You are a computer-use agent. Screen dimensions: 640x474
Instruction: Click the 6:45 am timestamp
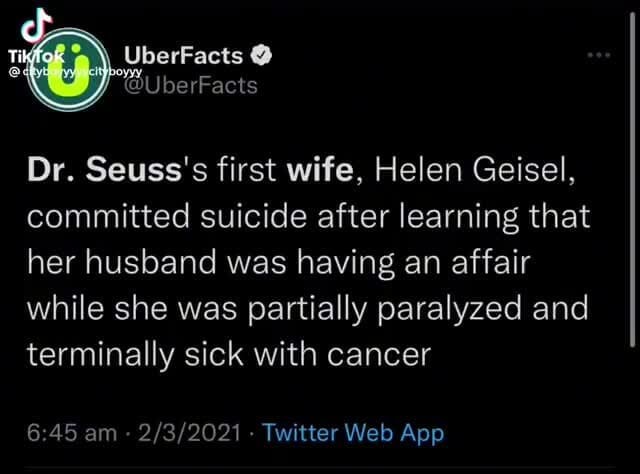pos(88,433)
